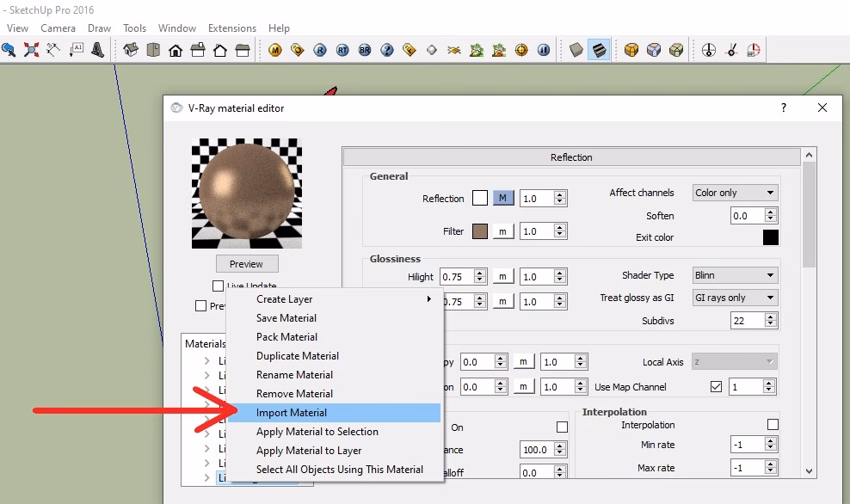Click the black crosshair circle icon
This screenshot has height=504, width=850.
click(709, 51)
